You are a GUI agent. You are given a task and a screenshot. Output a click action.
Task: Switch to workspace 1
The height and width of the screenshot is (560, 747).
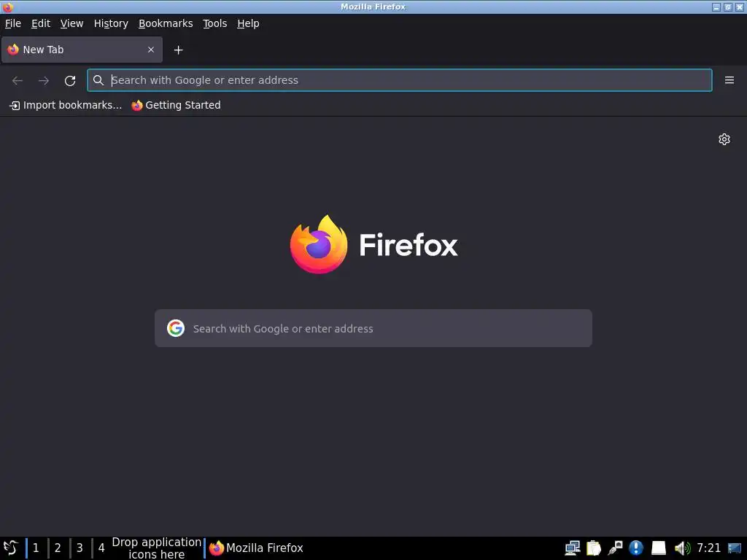click(x=36, y=548)
